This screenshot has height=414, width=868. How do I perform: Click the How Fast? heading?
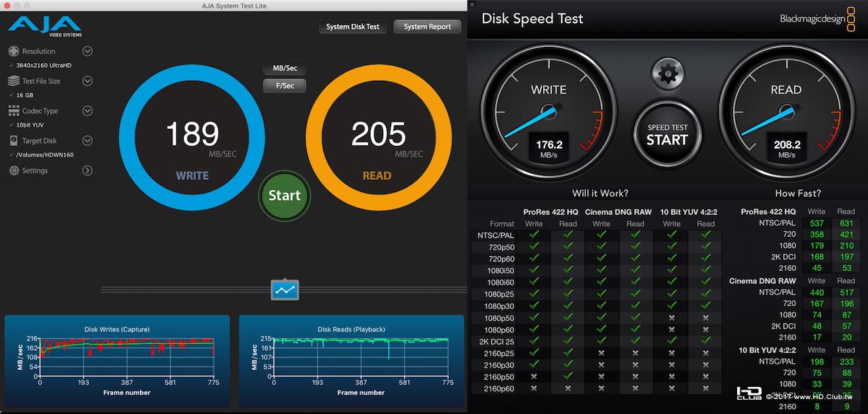tap(798, 193)
